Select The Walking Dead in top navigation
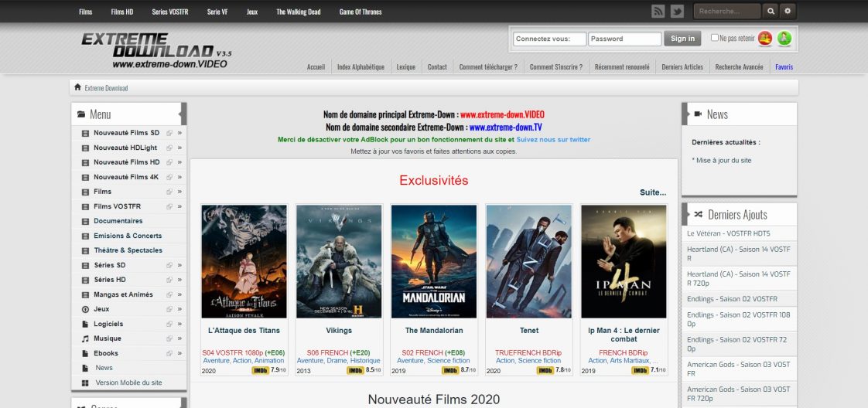The width and height of the screenshot is (868, 408). click(299, 12)
